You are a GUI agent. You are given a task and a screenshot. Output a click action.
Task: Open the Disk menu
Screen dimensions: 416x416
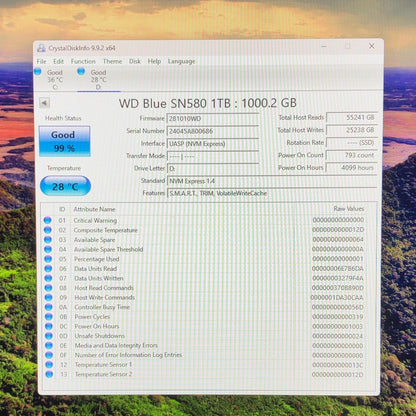pos(135,61)
